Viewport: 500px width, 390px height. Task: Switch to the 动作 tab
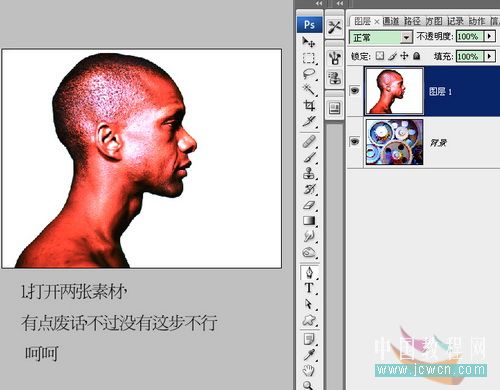tap(477, 21)
